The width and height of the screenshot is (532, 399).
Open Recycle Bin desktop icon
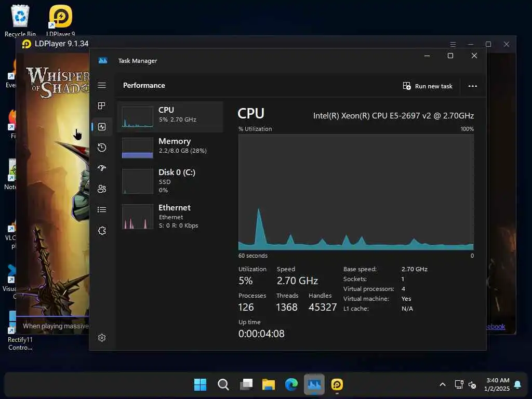pyautogui.click(x=20, y=20)
